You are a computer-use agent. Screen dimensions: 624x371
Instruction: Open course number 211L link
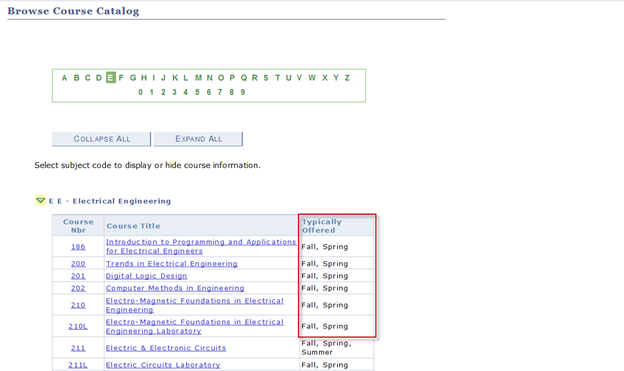pos(78,365)
